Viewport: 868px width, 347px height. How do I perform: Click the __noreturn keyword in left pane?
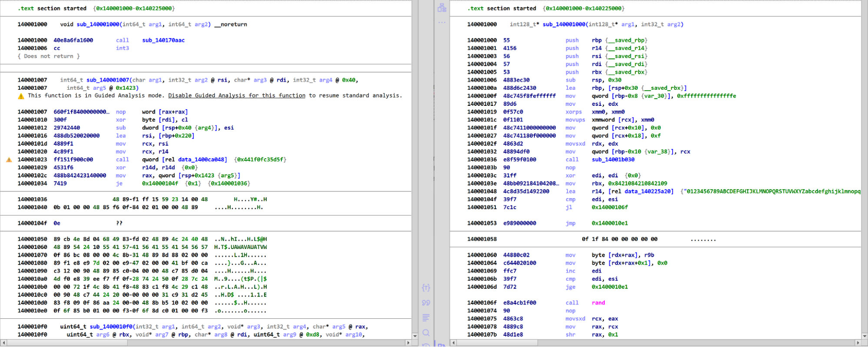[x=231, y=24]
